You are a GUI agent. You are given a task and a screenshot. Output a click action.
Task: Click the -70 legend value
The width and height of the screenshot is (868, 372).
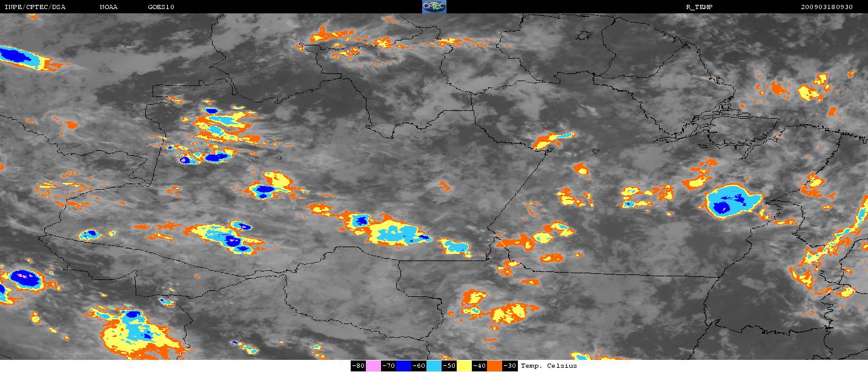pyautogui.click(x=388, y=366)
